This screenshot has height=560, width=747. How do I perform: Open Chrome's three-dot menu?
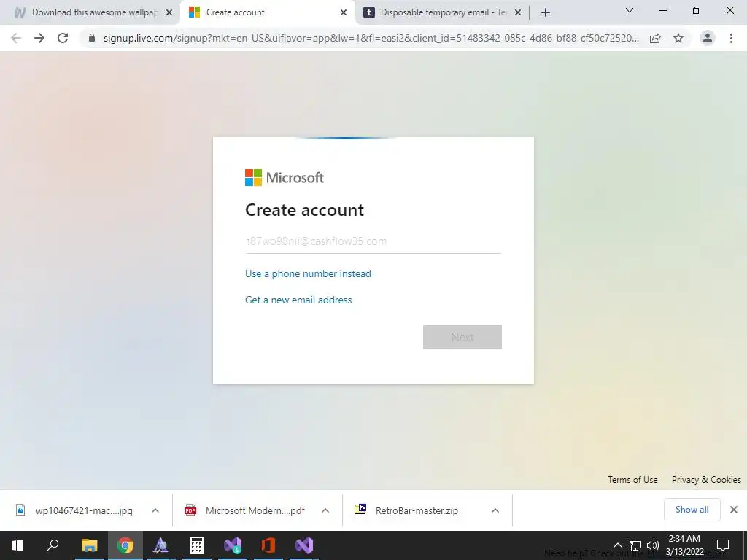(x=731, y=38)
